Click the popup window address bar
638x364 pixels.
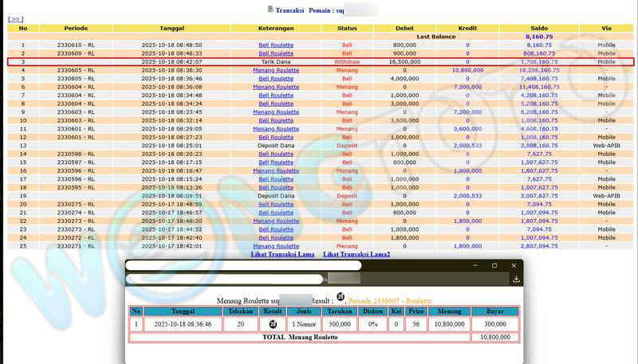click(223, 279)
